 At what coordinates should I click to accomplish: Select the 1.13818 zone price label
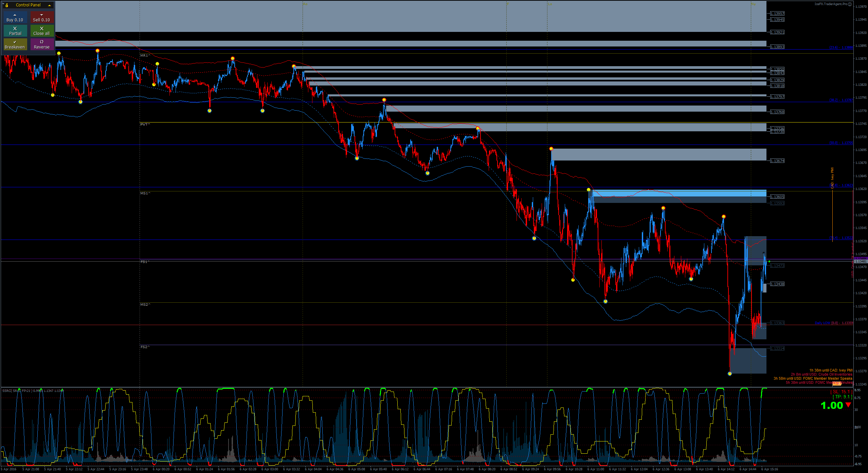point(777,86)
